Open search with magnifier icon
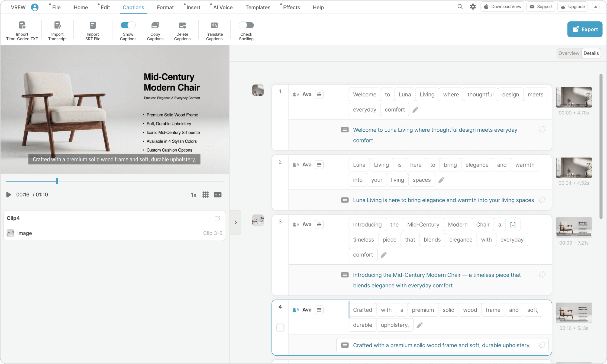The image size is (607, 364). click(460, 7)
